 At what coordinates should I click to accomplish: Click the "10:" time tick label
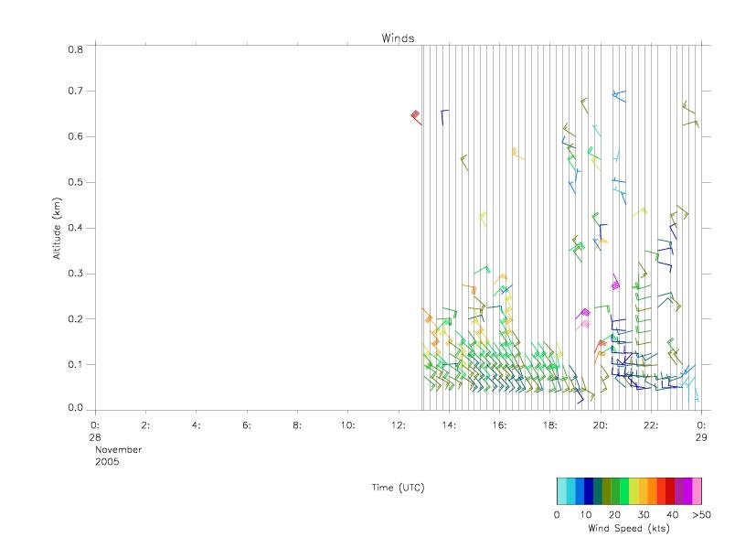[x=347, y=425]
